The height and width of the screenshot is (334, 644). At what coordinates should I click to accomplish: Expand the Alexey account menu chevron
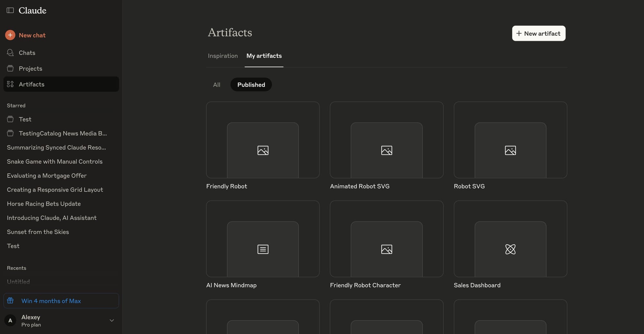(112, 320)
